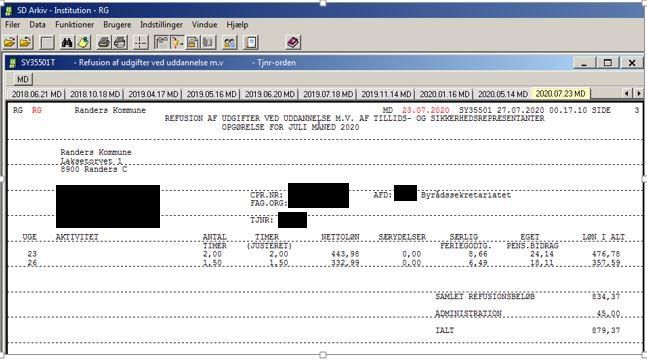Click the second printer toolbar icon

click(120, 42)
